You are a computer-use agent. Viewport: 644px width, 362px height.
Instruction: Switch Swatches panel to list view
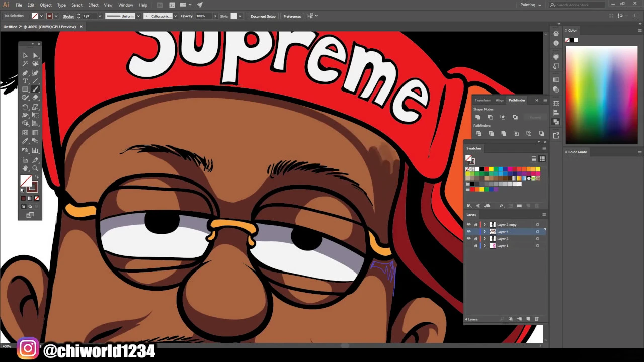pos(534,159)
